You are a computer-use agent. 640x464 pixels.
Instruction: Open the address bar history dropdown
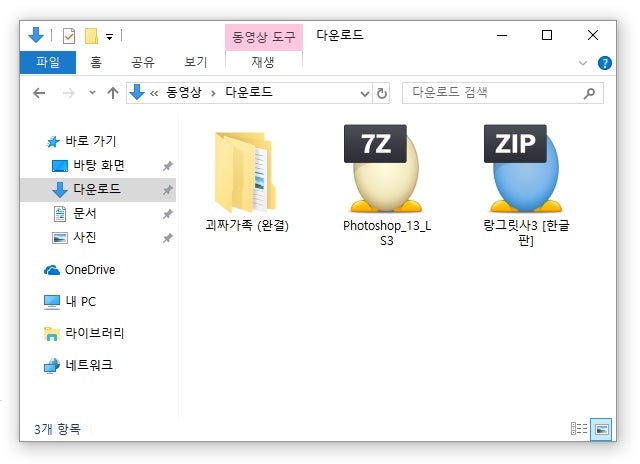point(364,94)
